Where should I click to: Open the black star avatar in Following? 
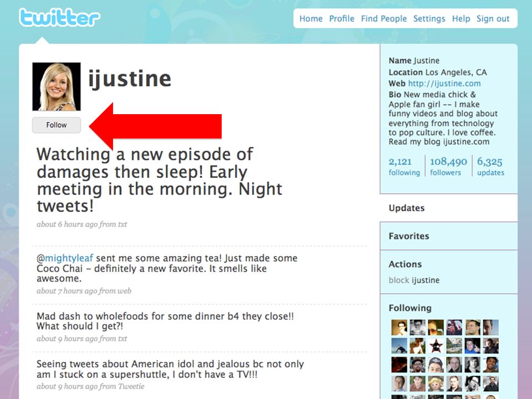[x=436, y=346]
